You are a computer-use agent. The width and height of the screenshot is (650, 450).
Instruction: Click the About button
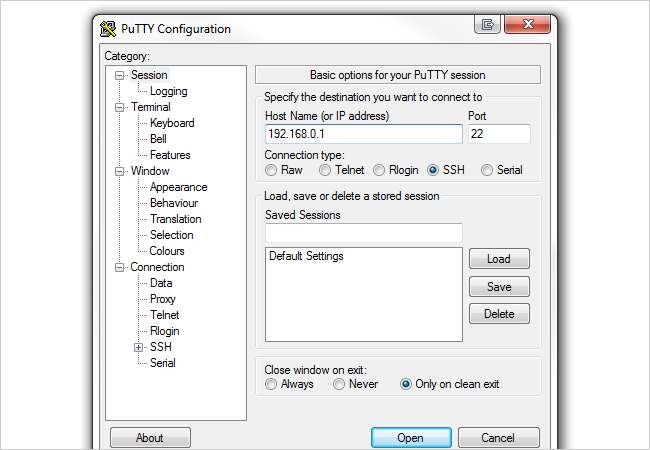[149, 437]
